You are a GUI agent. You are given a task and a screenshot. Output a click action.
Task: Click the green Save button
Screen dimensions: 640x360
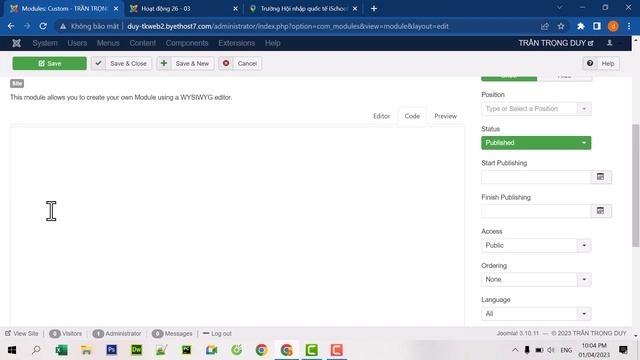[49, 64]
